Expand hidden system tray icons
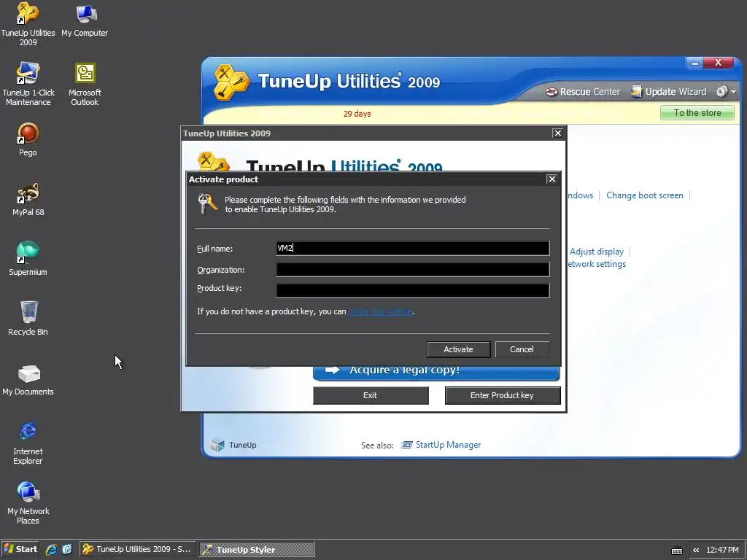 click(696, 550)
